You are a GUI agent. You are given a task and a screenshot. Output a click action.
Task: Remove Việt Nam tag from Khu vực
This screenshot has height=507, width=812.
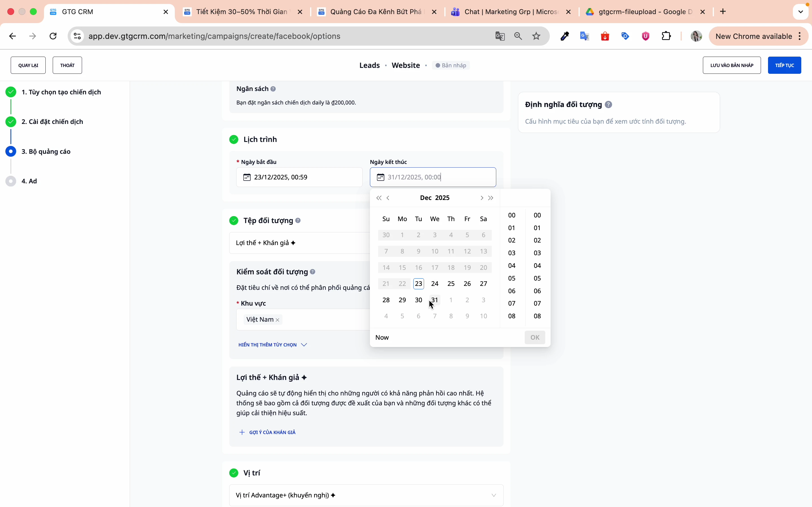277,320
